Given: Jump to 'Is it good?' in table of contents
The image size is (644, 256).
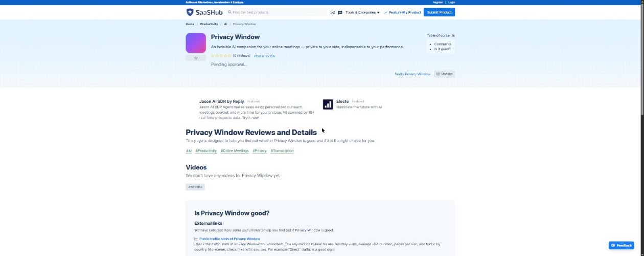Looking at the screenshot, I should [443, 49].
